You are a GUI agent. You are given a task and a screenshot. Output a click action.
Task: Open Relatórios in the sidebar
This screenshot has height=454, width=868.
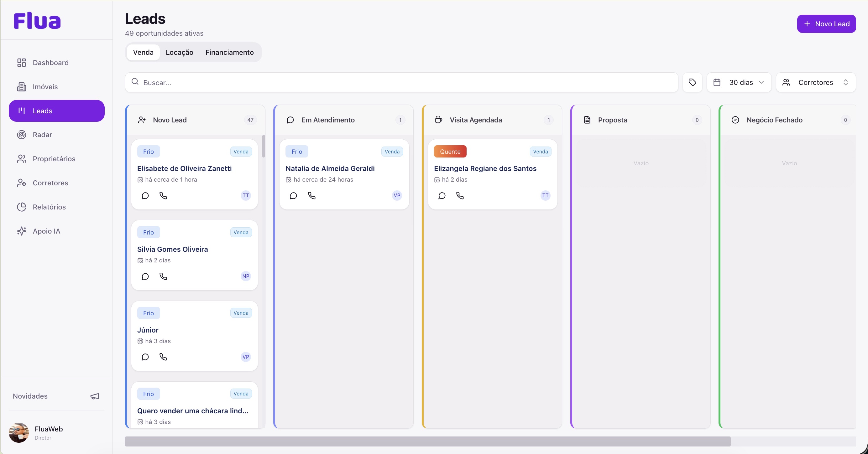point(57,207)
